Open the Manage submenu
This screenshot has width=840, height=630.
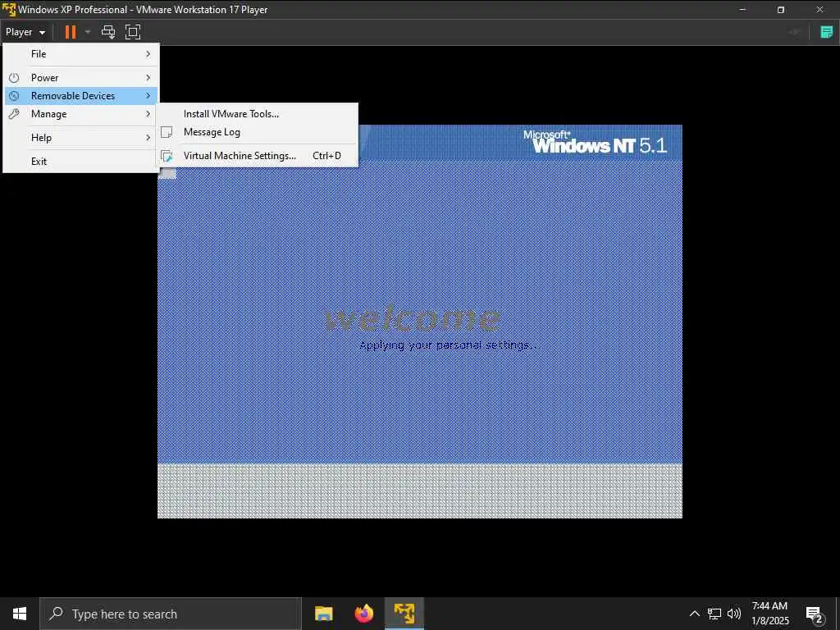pyautogui.click(x=80, y=114)
